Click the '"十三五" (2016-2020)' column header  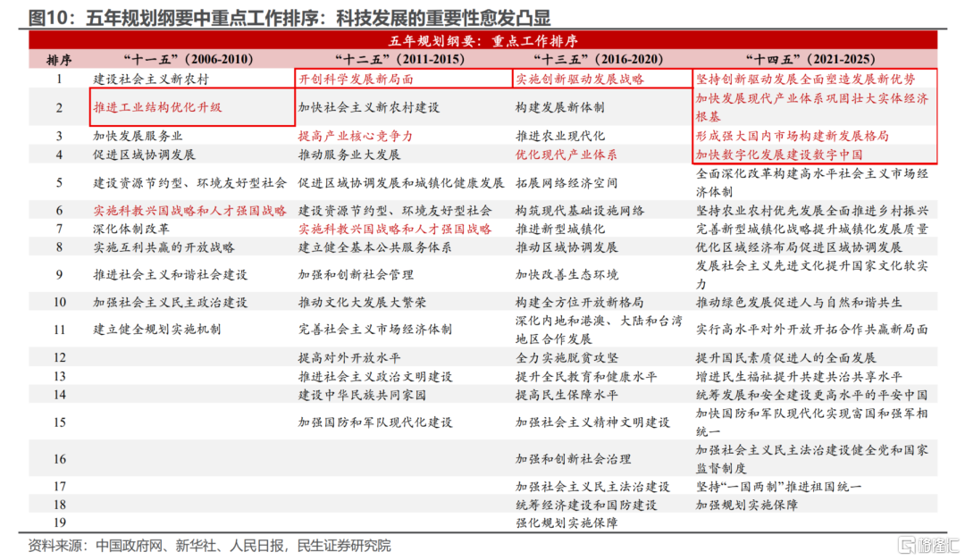(598, 60)
